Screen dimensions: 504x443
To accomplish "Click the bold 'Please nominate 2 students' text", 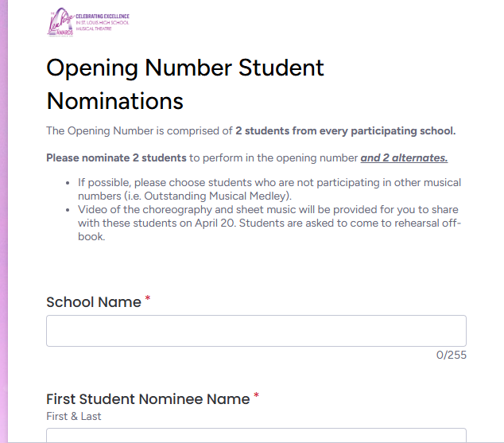I will (x=116, y=157).
